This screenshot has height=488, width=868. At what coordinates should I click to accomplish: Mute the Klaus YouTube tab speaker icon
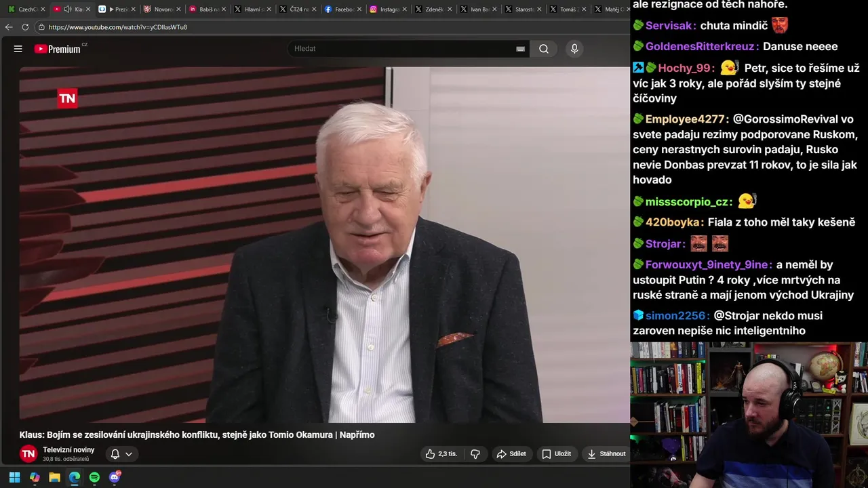[x=68, y=9]
